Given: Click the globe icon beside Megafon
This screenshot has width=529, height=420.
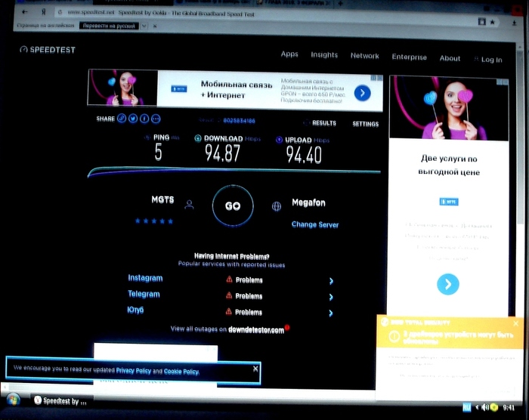Looking at the screenshot, I should pyautogui.click(x=277, y=205).
